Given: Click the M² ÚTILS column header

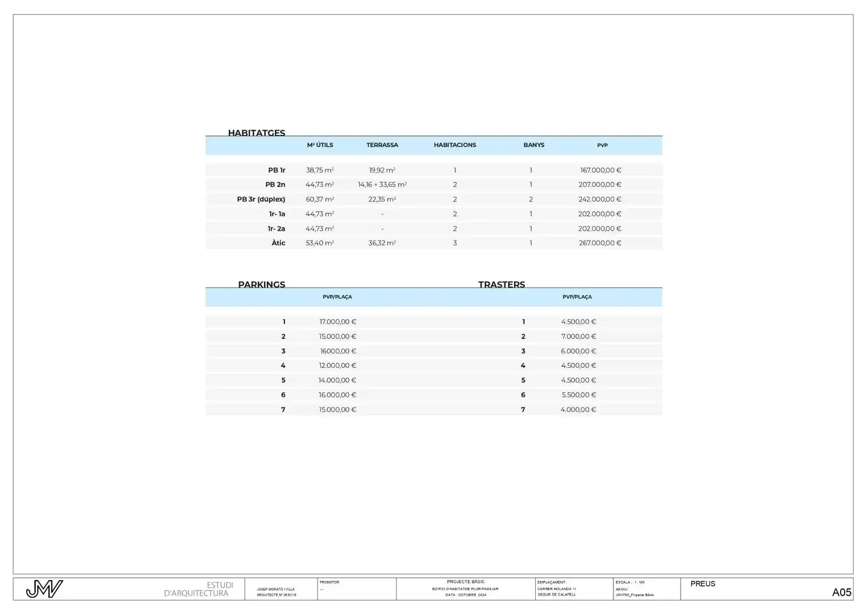Looking at the screenshot, I should coord(320,145).
